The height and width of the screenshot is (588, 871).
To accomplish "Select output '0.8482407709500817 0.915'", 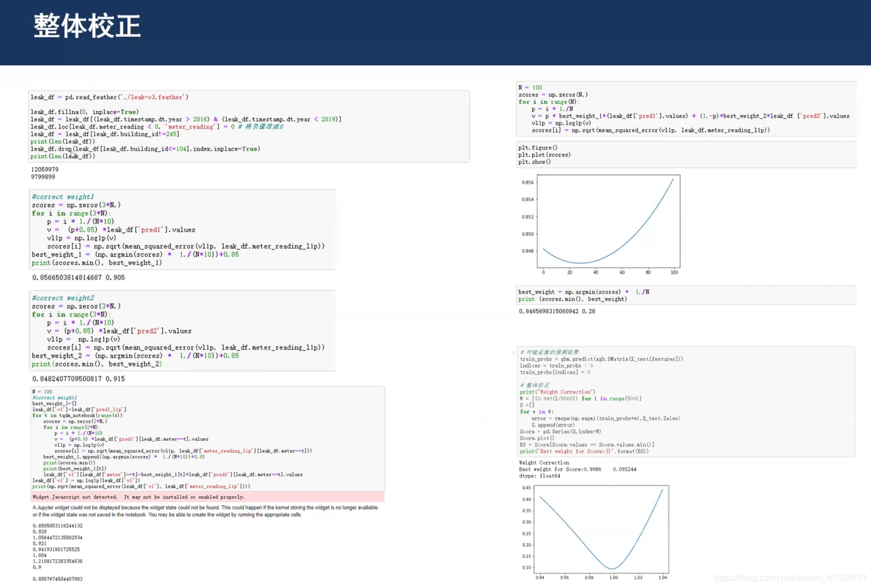I will point(78,379).
